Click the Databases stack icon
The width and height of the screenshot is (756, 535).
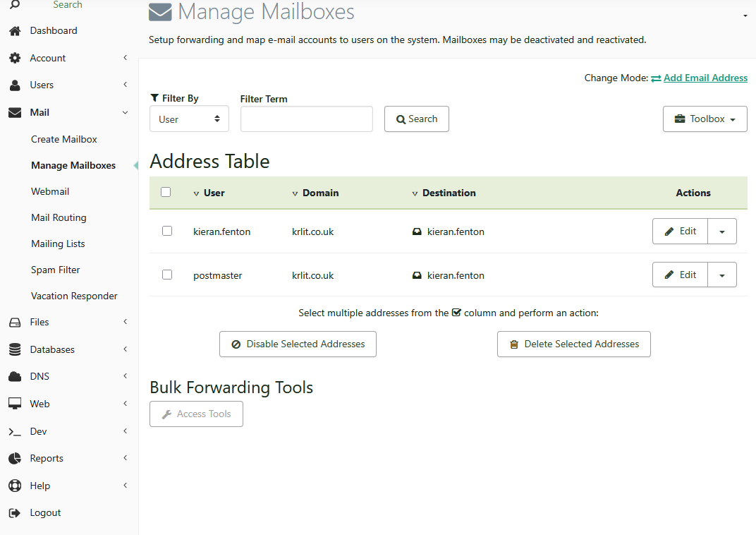(x=14, y=349)
